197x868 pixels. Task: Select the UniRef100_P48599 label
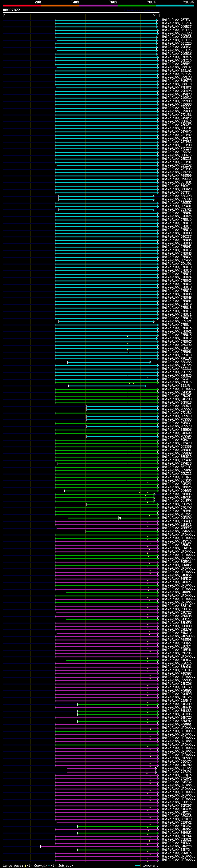pos(177,176)
